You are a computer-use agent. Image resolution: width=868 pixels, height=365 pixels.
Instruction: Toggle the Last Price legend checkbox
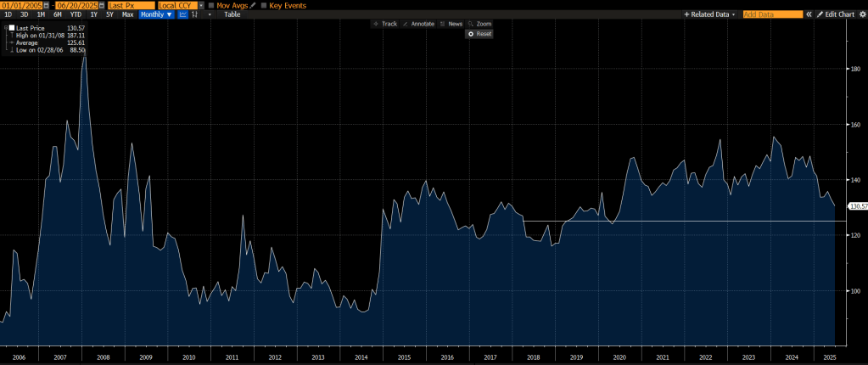[10, 28]
